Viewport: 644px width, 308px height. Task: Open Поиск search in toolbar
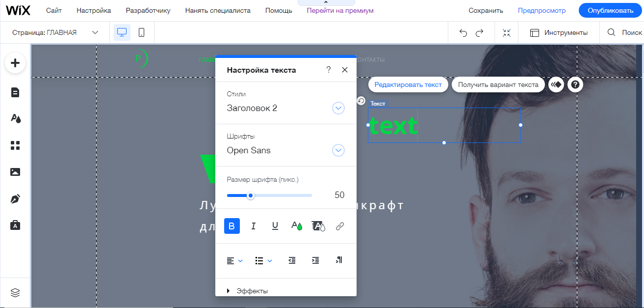625,32
